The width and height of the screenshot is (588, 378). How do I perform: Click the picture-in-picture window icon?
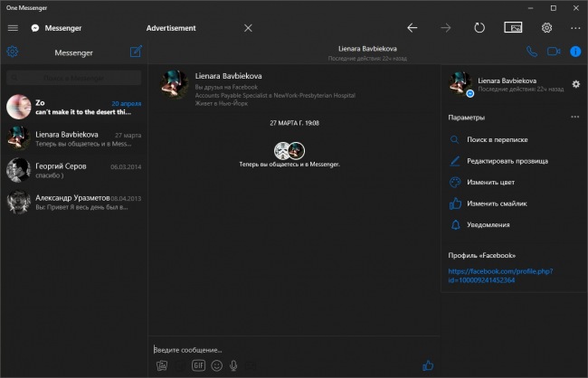pyautogui.click(x=513, y=27)
